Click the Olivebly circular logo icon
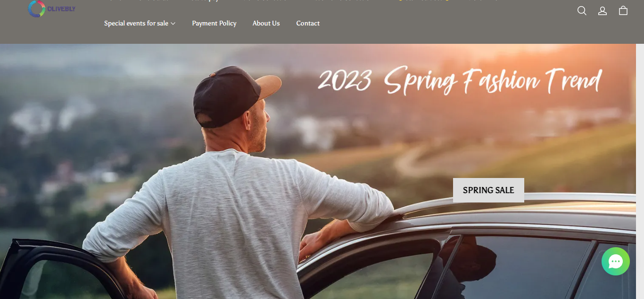 click(36, 8)
